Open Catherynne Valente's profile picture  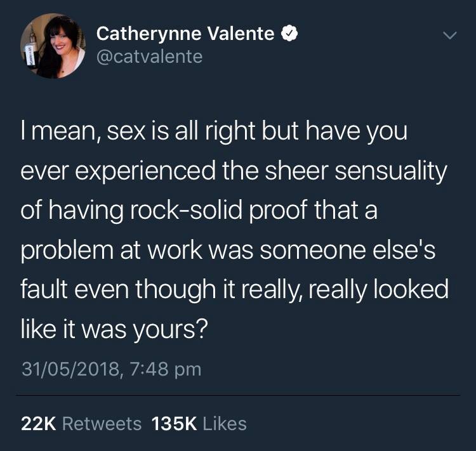[53, 47]
